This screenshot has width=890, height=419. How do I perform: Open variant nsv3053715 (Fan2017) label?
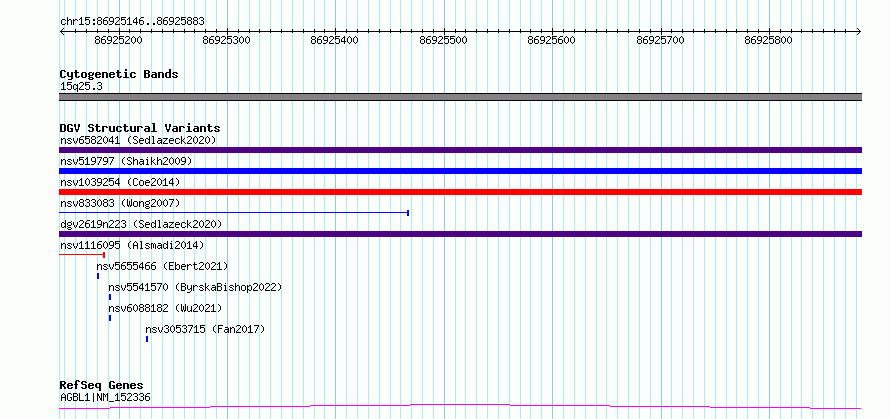point(205,329)
